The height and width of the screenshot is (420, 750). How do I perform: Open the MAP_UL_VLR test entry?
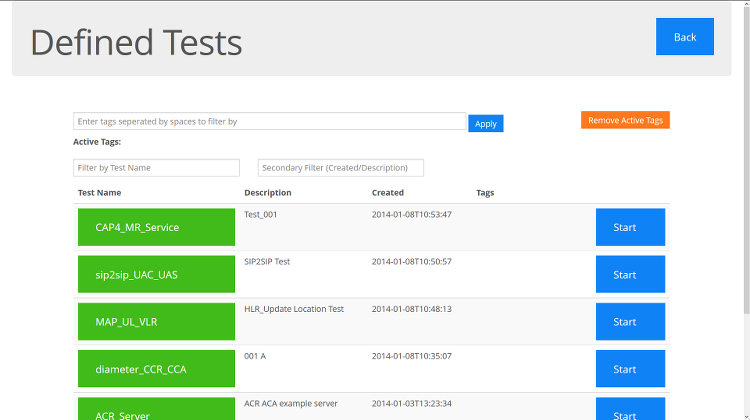pyautogui.click(x=156, y=321)
